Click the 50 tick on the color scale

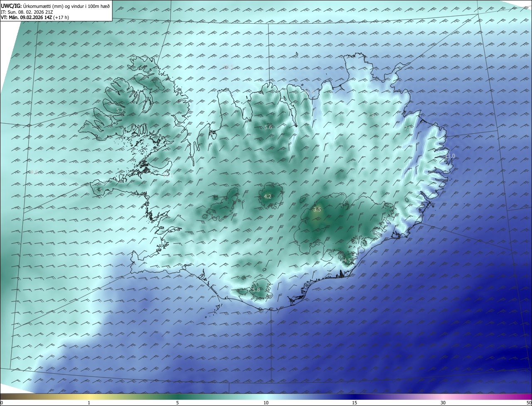(529, 403)
